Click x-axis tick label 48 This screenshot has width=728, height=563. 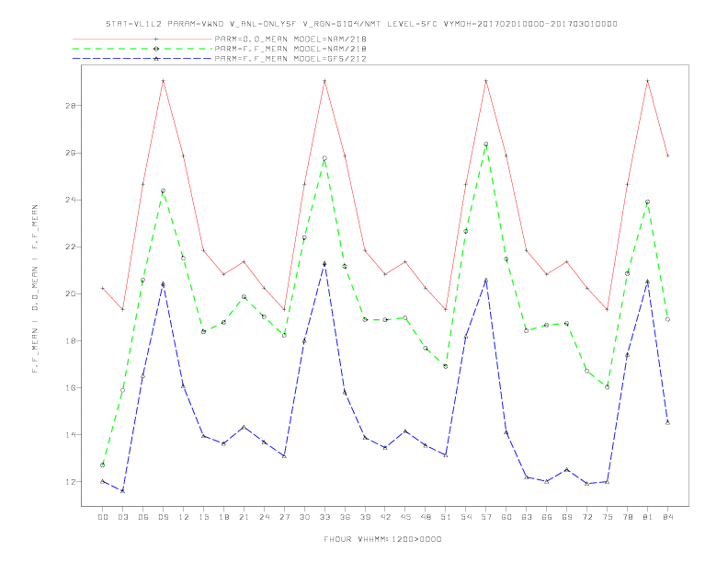click(426, 517)
